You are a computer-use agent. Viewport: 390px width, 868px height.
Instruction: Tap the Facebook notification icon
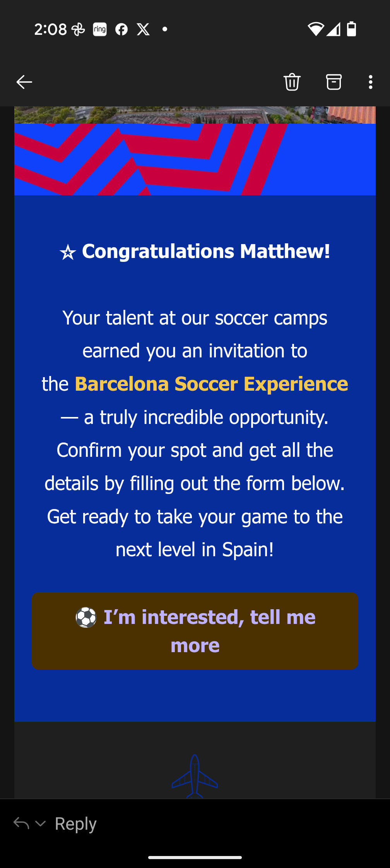pyautogui.click(x=121, y=29)
